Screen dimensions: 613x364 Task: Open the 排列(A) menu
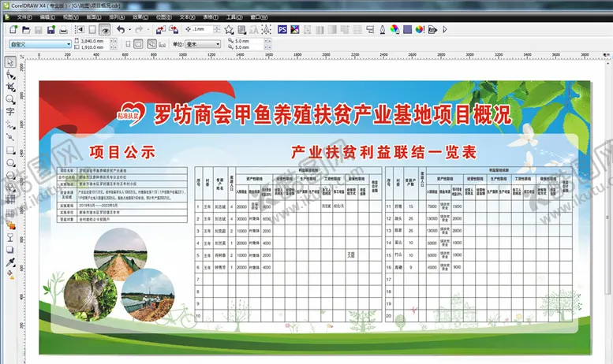117,17
